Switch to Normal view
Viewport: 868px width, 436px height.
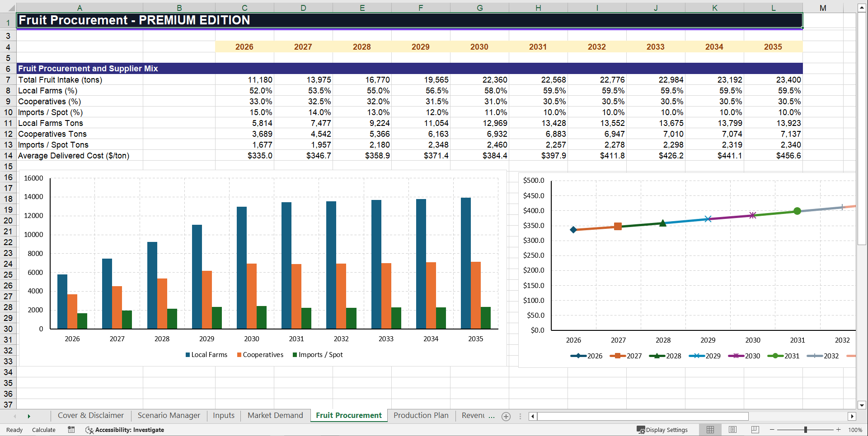click(x=710, y=430)
